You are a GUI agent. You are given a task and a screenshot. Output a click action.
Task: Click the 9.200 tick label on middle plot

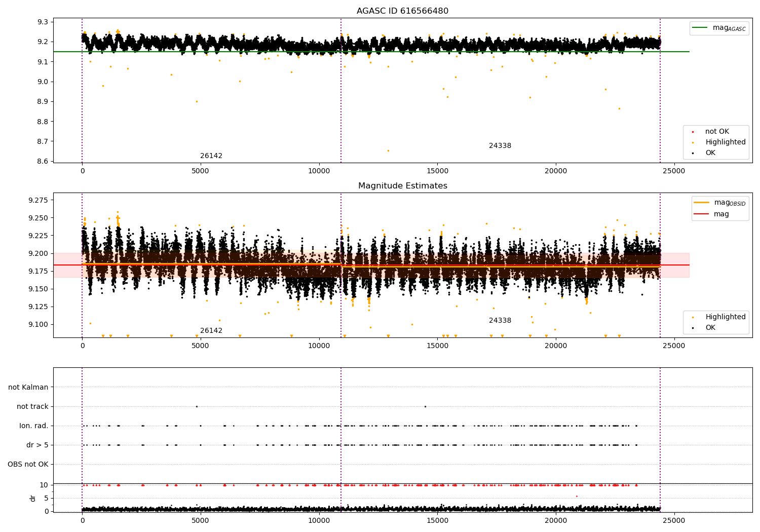(x=39, y=254)
